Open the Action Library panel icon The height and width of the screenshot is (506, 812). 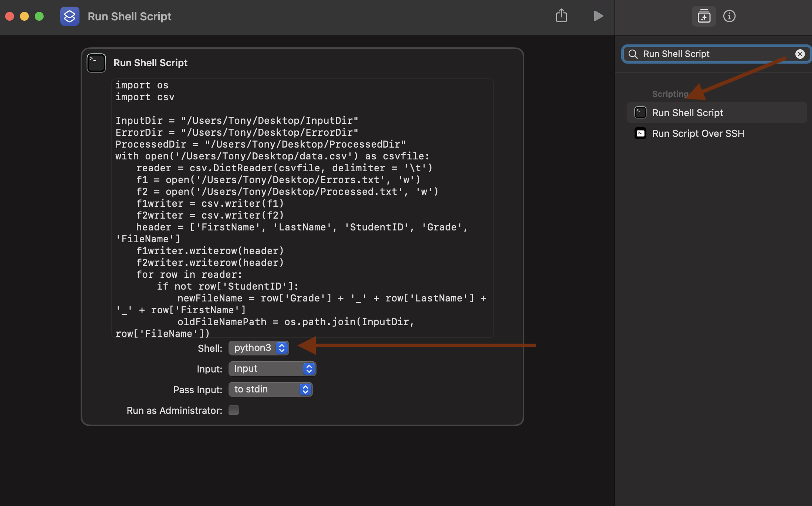(704, 16)
